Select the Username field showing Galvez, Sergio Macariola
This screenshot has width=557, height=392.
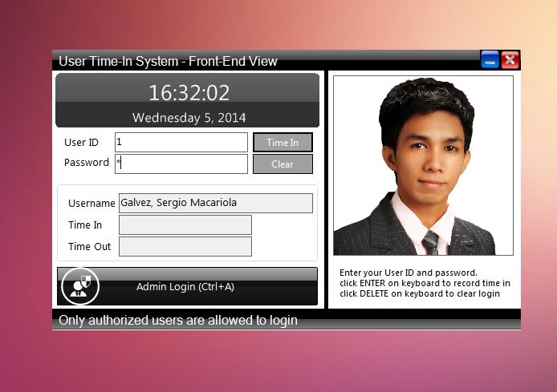216,203
